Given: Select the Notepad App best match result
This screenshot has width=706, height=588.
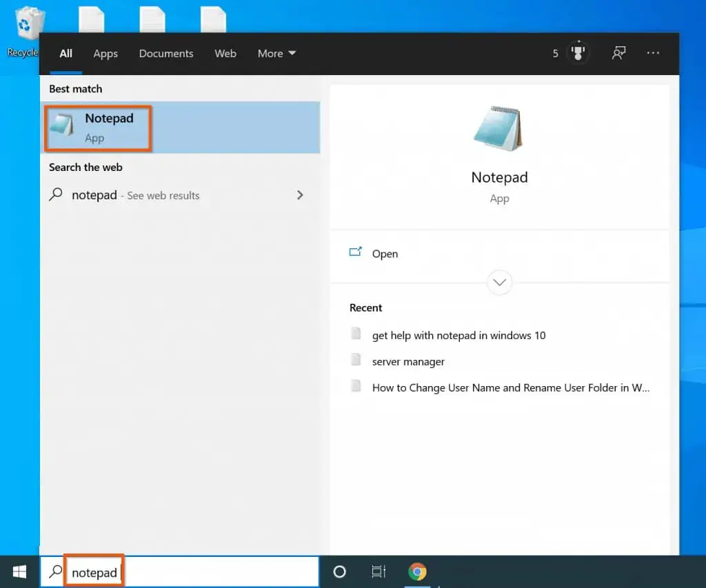Looking at the screenshot, I should click(x=180, y=128).
